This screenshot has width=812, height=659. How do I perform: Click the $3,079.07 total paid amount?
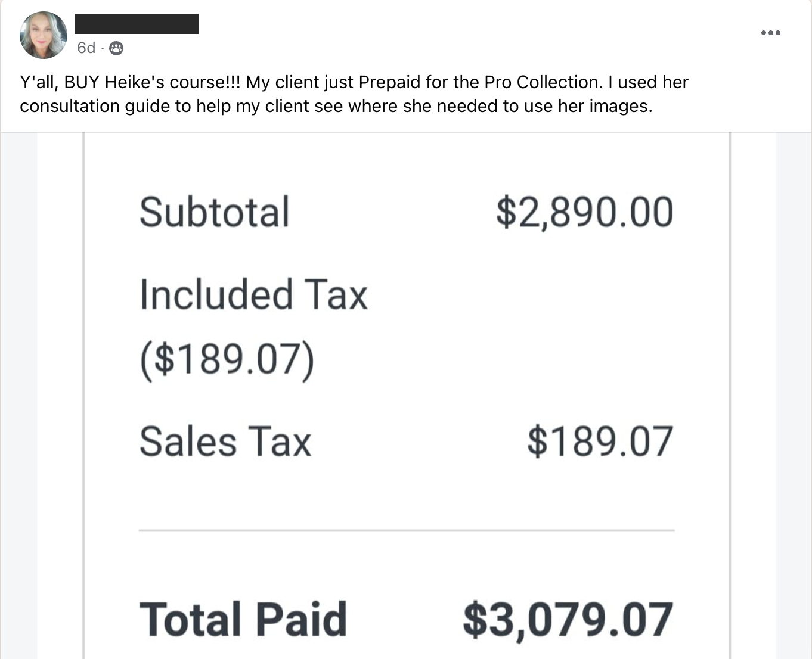click(x=568, y=620)
